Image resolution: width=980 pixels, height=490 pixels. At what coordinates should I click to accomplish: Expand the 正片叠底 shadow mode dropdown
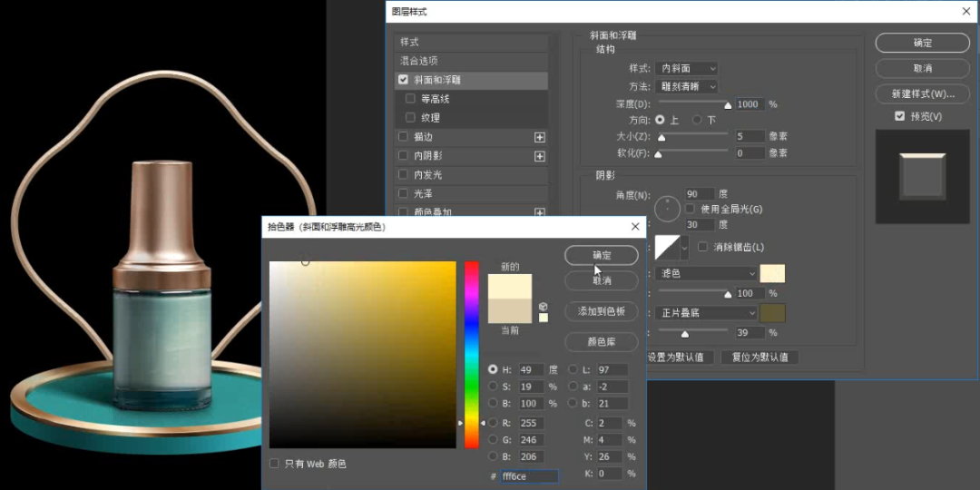708,313
